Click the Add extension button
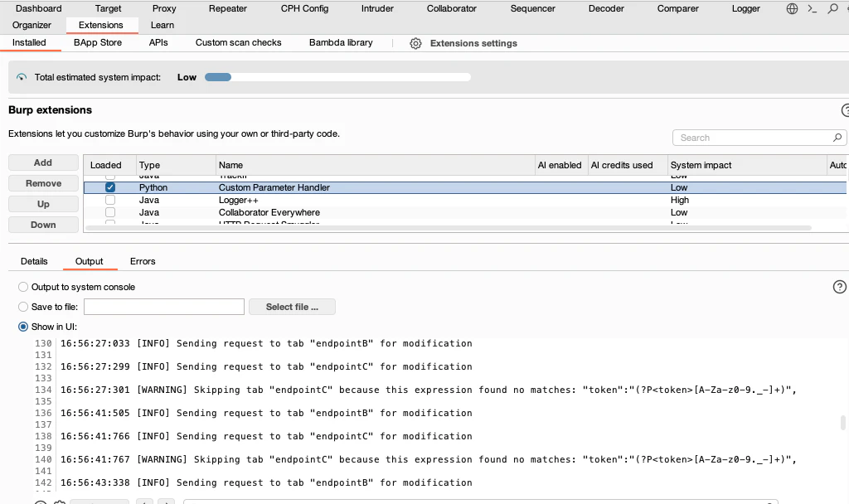Screen dimensions: 849x504 point(43,162)
